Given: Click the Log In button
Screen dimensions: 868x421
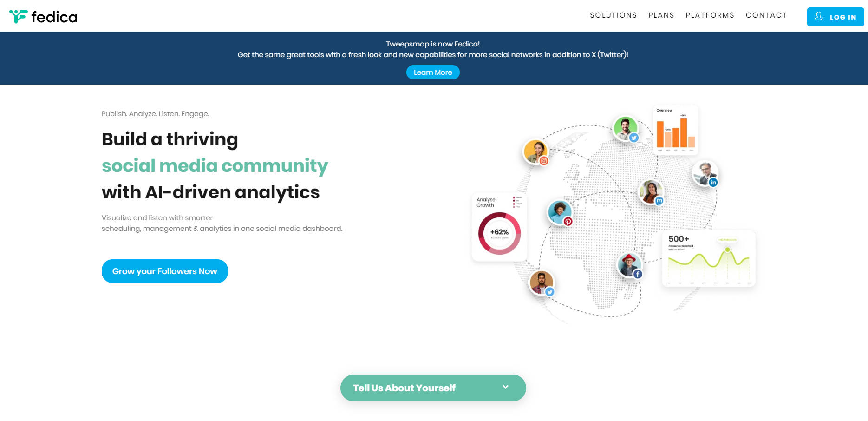Looking at the screenshot, I should (x=835, y=17).
